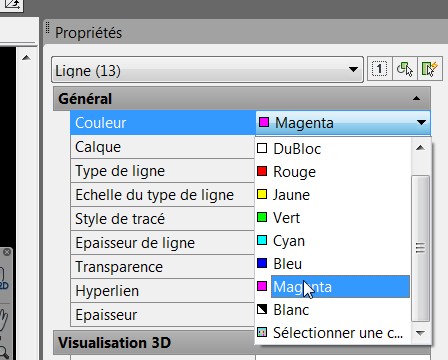Screen dimensions: 448x360
Task: Collapse the Général section
Action: pyautogui.click(x=416, y=98)
